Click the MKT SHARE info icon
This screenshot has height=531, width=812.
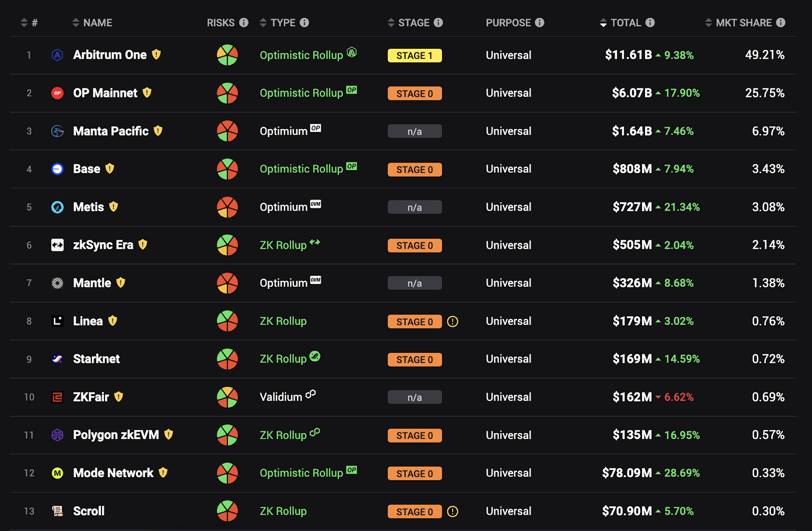[781, 23]
